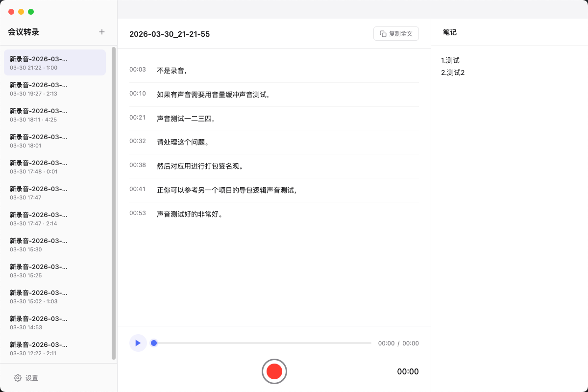Click the play icon in the audio player
The image size is (588, 392).
tap(138, 343)
